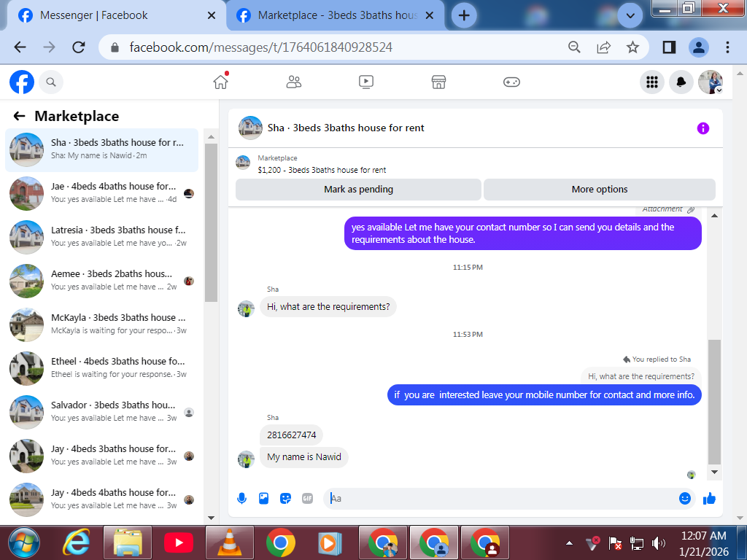Close the Marketplace browser tab

[429, 16]
